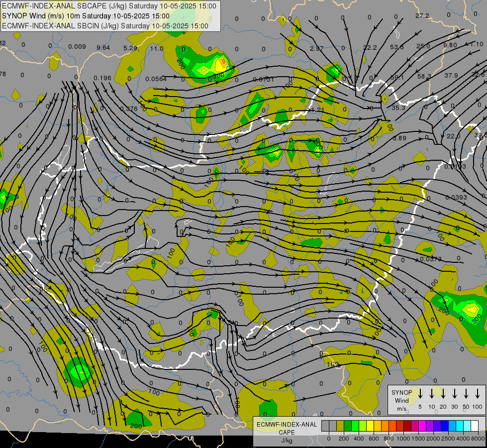This screenshot has width=487, height=448.
Task: Click the 2.97 value on the map
Action: coord(316,48)
